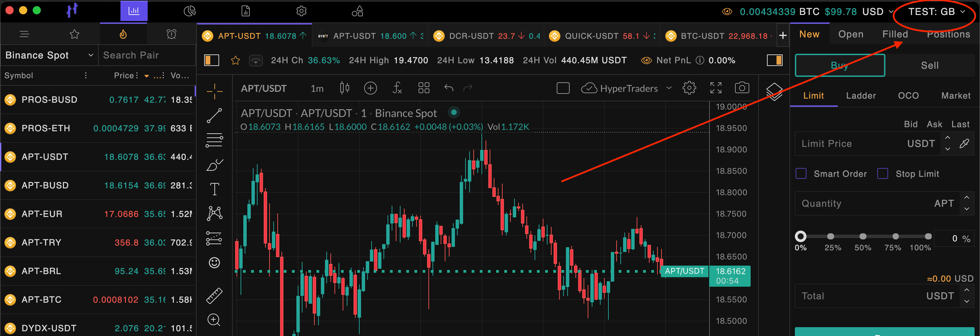This screenshot has height=336, width=980.
Task: Expand the Binance Spot exchange dropdown
Action: point(49,55)
